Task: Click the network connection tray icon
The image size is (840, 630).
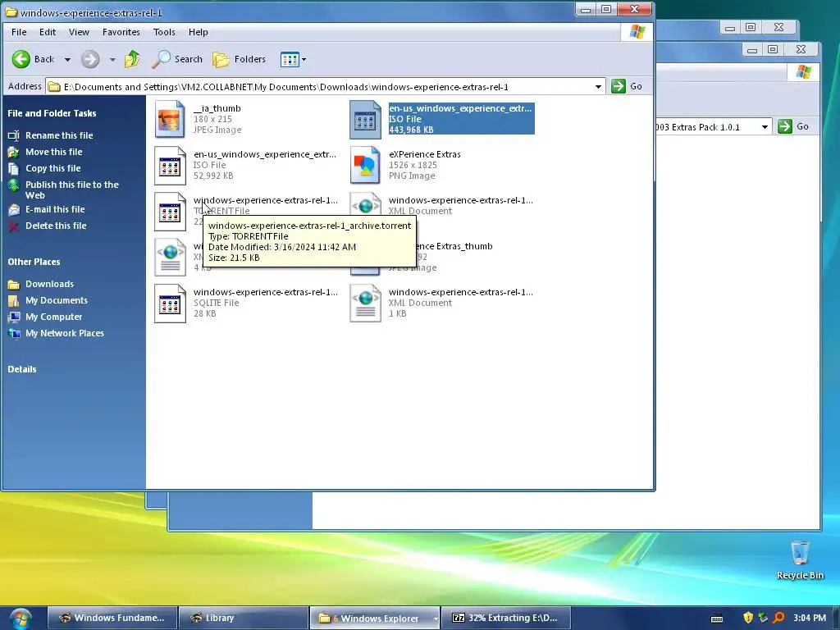Action: [x=764, y=618]
